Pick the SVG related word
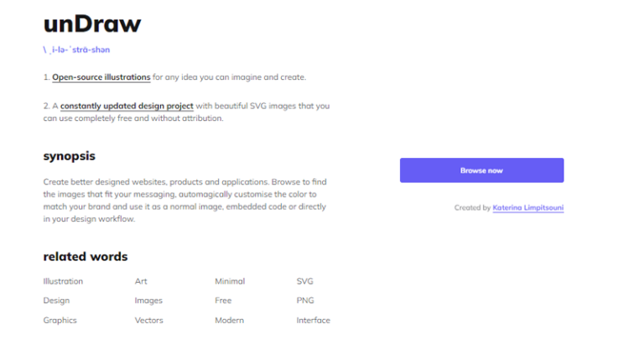 tap(304, 281)
